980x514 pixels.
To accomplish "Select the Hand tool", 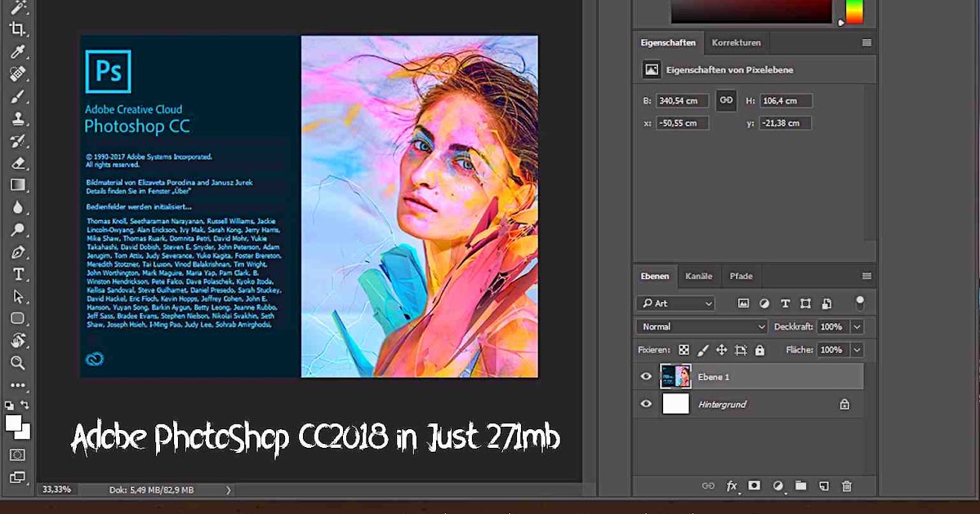I will [x=18, y=340].
